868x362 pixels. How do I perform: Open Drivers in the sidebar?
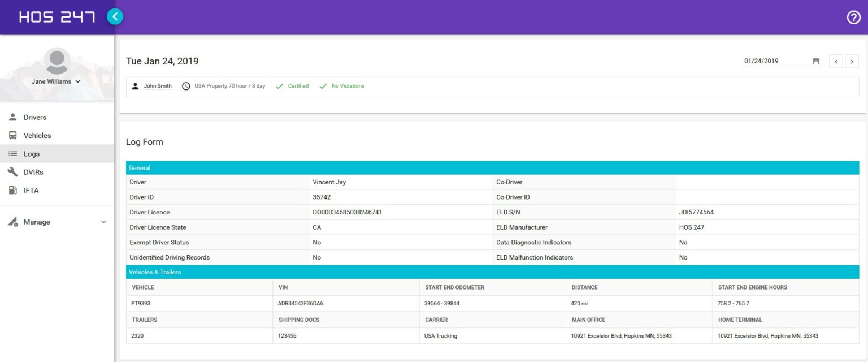coord(34,118)
